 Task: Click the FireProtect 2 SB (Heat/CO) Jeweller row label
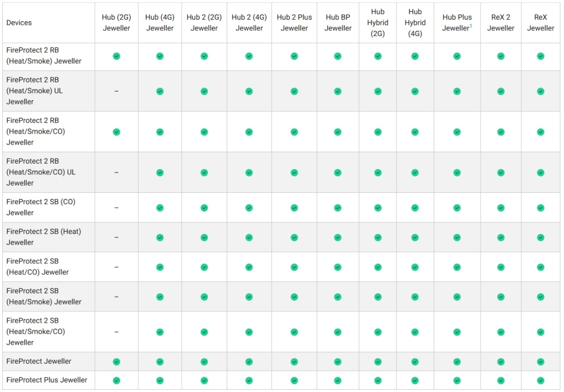point(37,267)
